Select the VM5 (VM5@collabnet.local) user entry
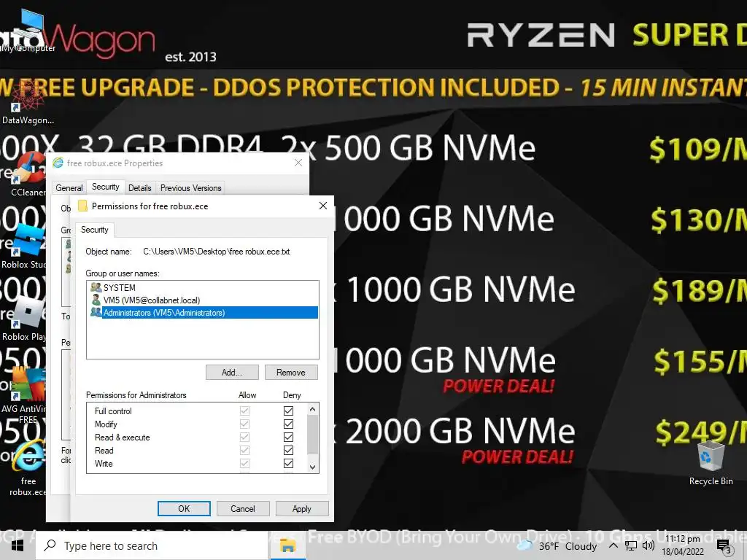Image resolution: width=747 pixels, height=560 pixels. coord(203,300)
